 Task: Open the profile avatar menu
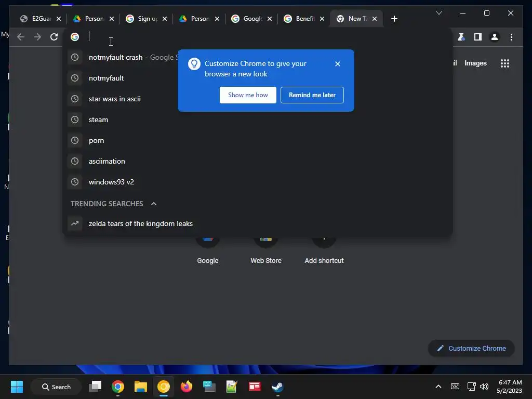pyautogui.click(x=495, y=37)
